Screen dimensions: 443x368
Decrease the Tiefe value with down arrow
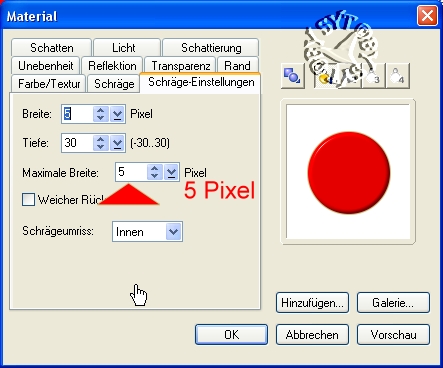(x=101, y=147)
